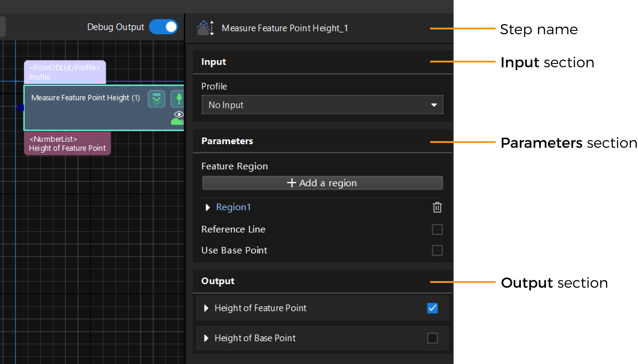This screenshot has width=638, height=364.
Task: Expand the Region1 tree item
Action: pos(207,208)
